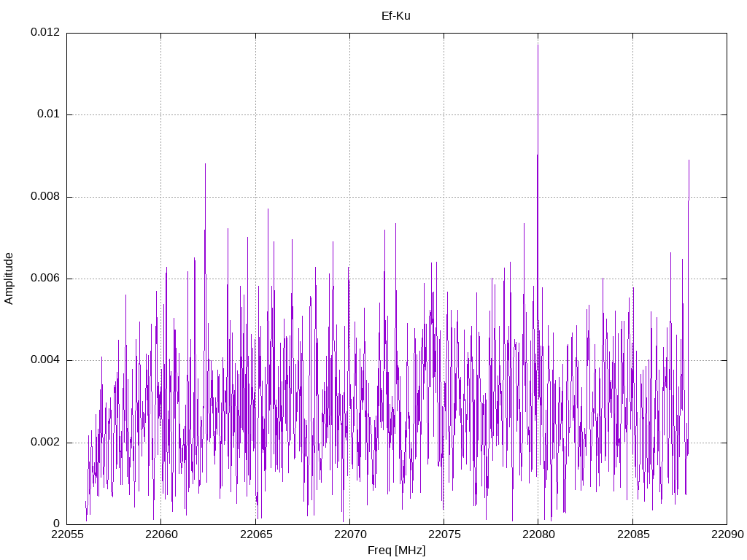747x560 pixels.
Task: Click the y-axis tick label 0.008
Action: [x=45, y=196]
